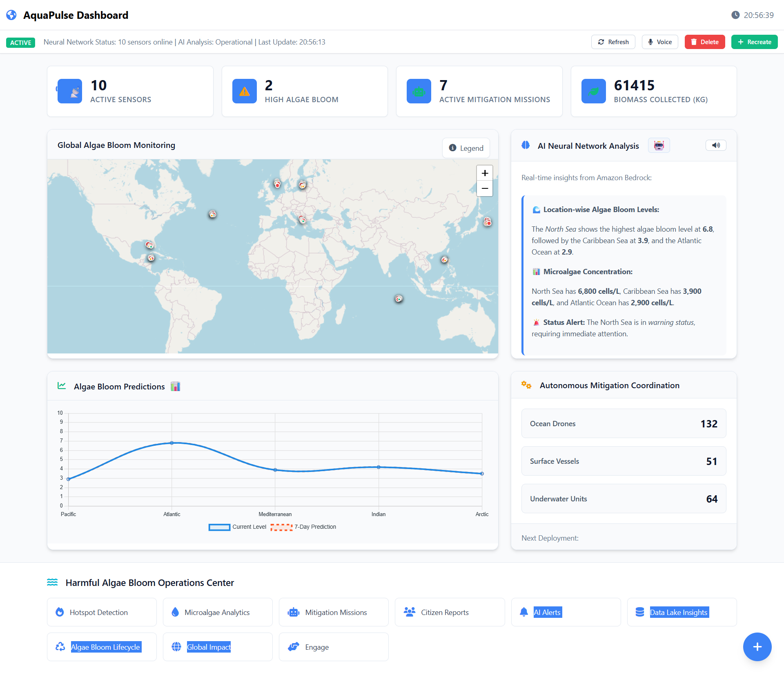
Task: Zoom in on the map
Action: [485, 173]
